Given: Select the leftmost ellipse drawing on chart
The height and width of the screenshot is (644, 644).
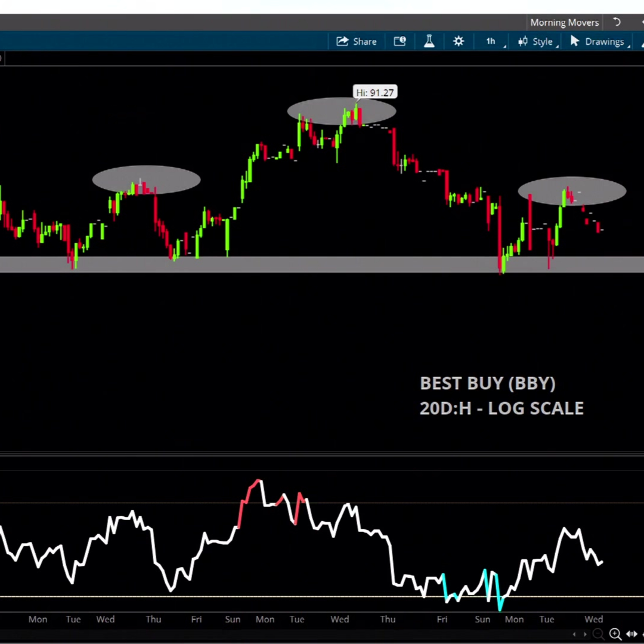Looking at the screenshot, I should (x=146, y=180).
